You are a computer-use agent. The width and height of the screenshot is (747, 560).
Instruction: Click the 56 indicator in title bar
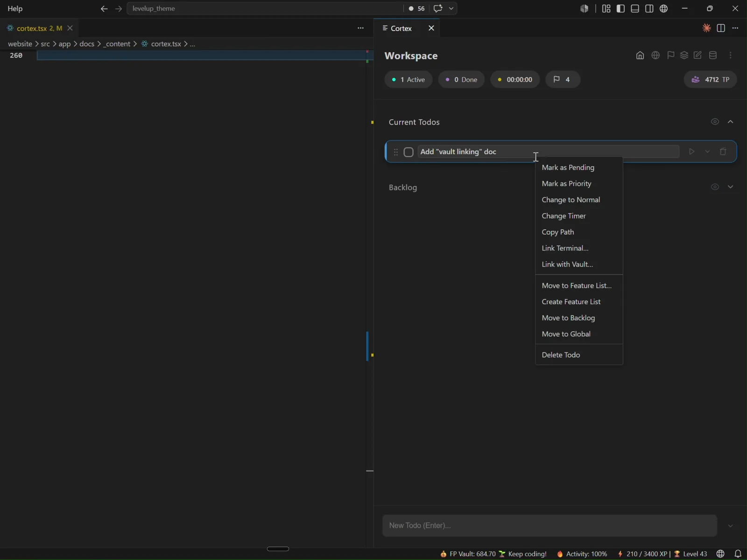(x=416, y=8)
